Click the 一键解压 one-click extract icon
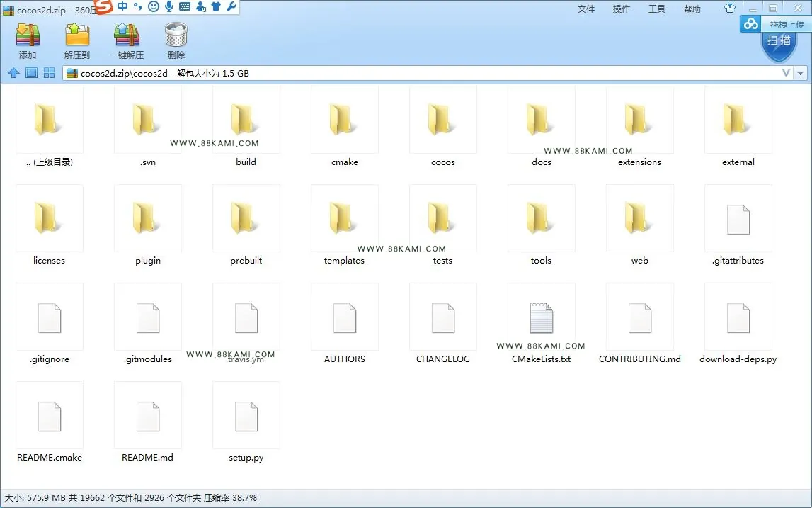This screenshot has height=508, width=812. tap(126, 35)
